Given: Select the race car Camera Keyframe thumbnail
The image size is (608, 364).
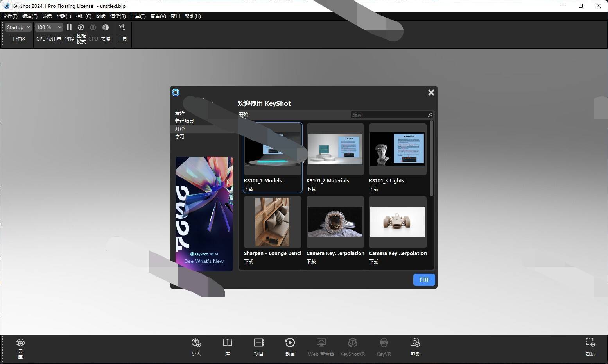Looking at the screenshot, I should coord(398,222).
